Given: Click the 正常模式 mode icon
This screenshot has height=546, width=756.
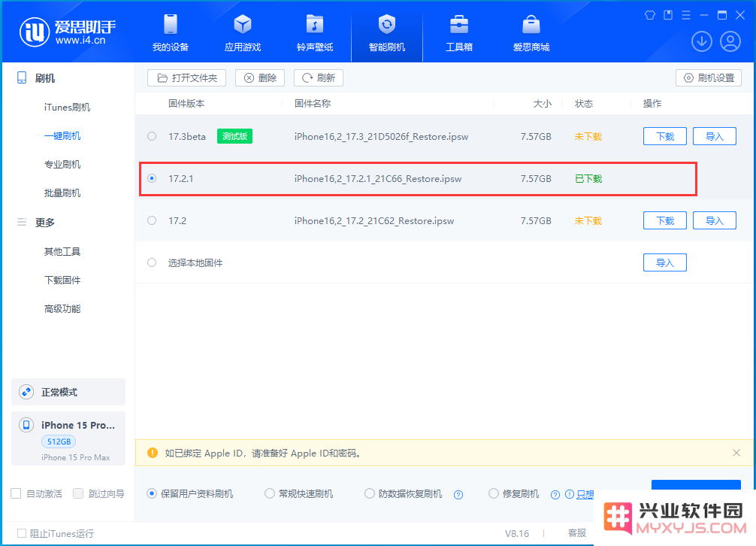Looking at the screenshot, I should click(26, 392).
